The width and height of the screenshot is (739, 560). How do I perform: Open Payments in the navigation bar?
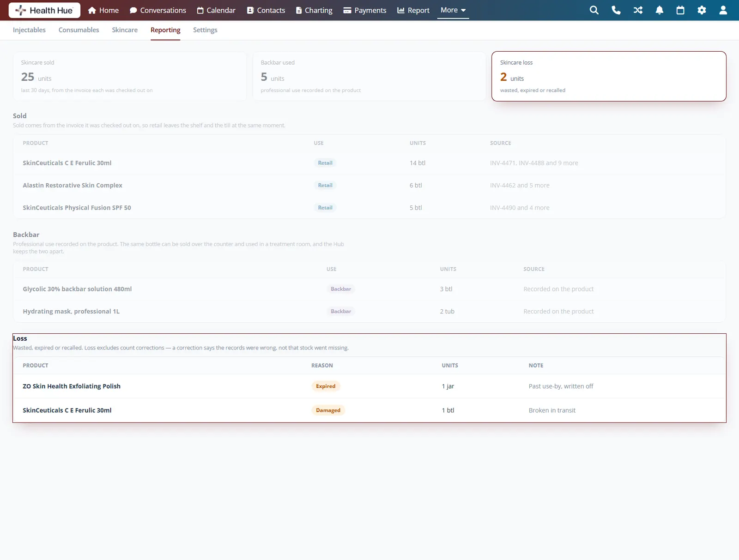365,10
